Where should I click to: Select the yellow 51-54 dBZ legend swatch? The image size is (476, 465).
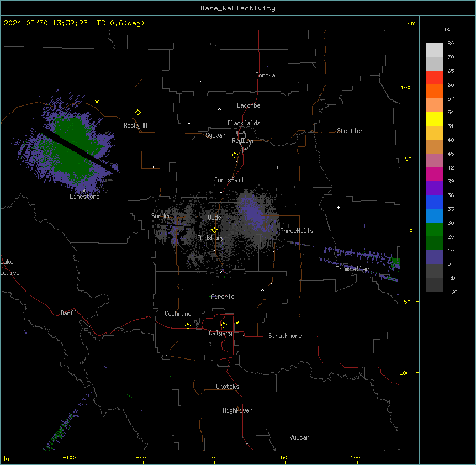tap(434, 119)
